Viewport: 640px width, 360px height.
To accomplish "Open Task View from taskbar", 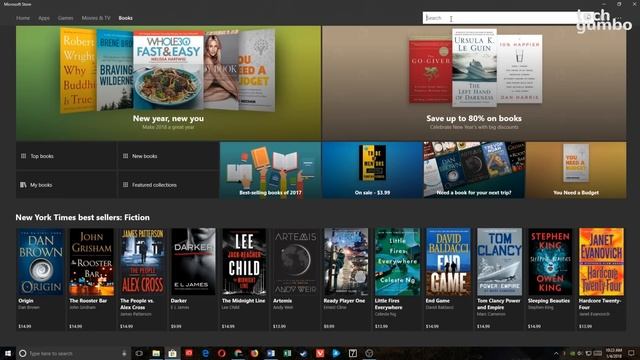I will [x=139, y=353].
